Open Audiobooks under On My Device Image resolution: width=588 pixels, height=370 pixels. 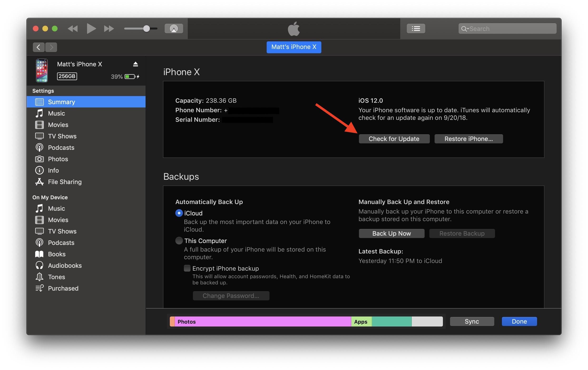click(86, 266)
